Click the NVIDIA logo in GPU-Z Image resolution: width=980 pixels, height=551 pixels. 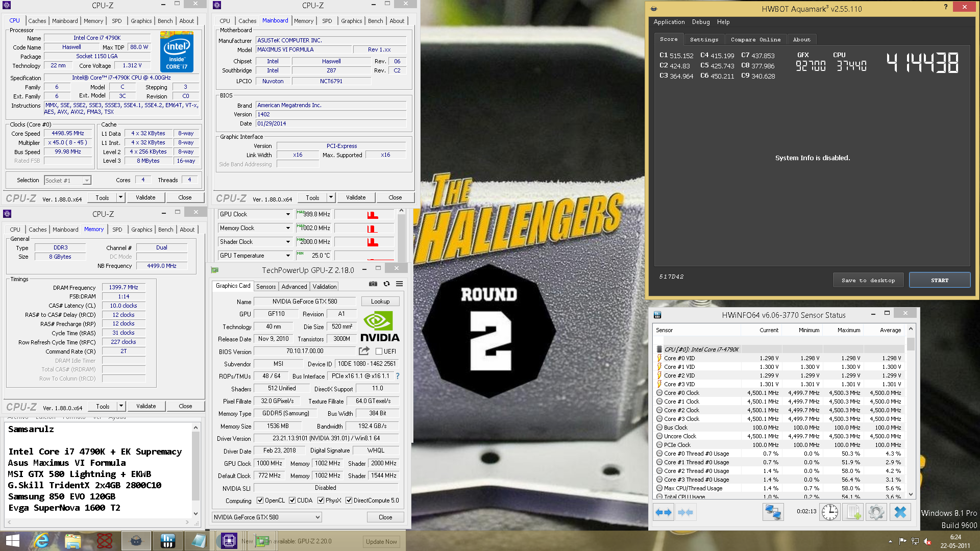[380, 327]
